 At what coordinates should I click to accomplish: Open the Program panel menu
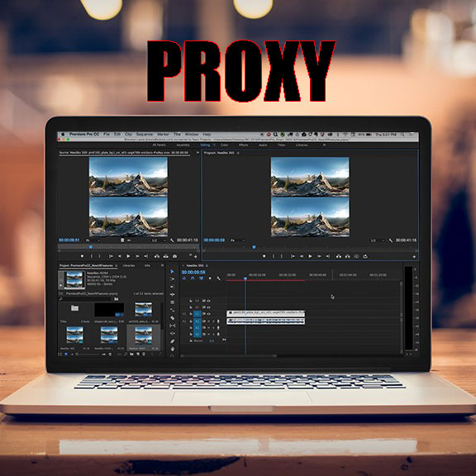pyautogui.click(x=238, y=153)
